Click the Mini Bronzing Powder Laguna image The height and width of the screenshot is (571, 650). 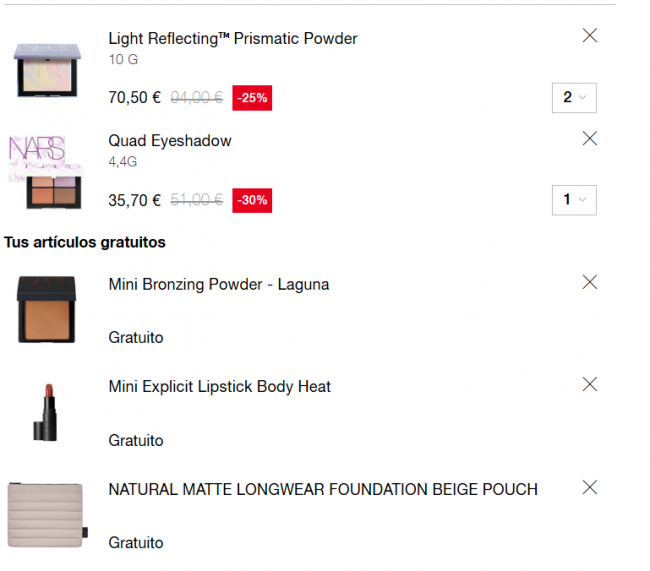[47, 310]
